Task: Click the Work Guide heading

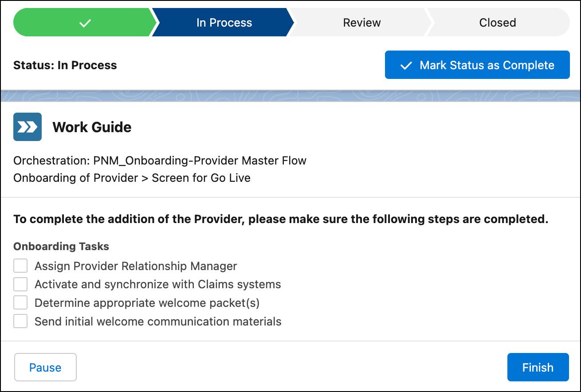Action: click(x=92, y=127)
